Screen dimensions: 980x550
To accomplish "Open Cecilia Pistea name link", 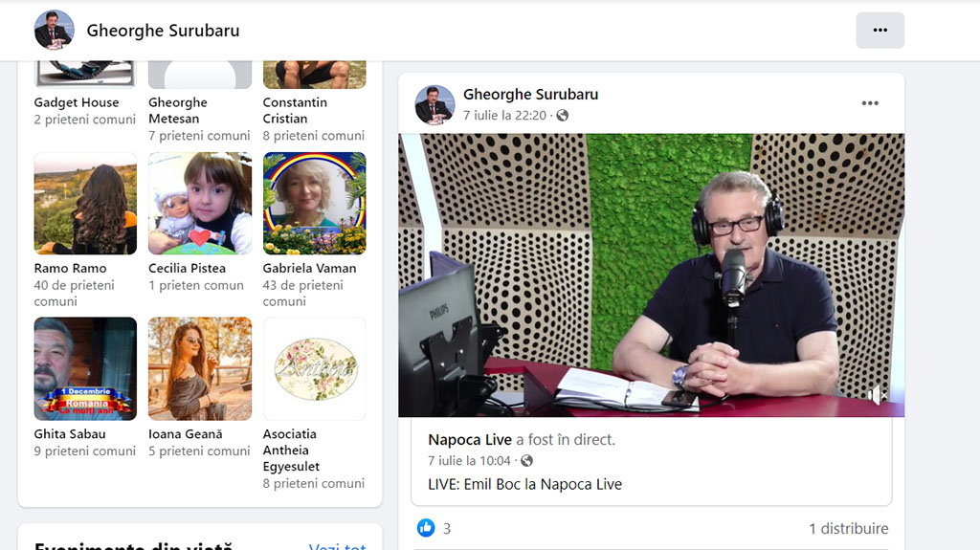I will [x=187, y=269].
